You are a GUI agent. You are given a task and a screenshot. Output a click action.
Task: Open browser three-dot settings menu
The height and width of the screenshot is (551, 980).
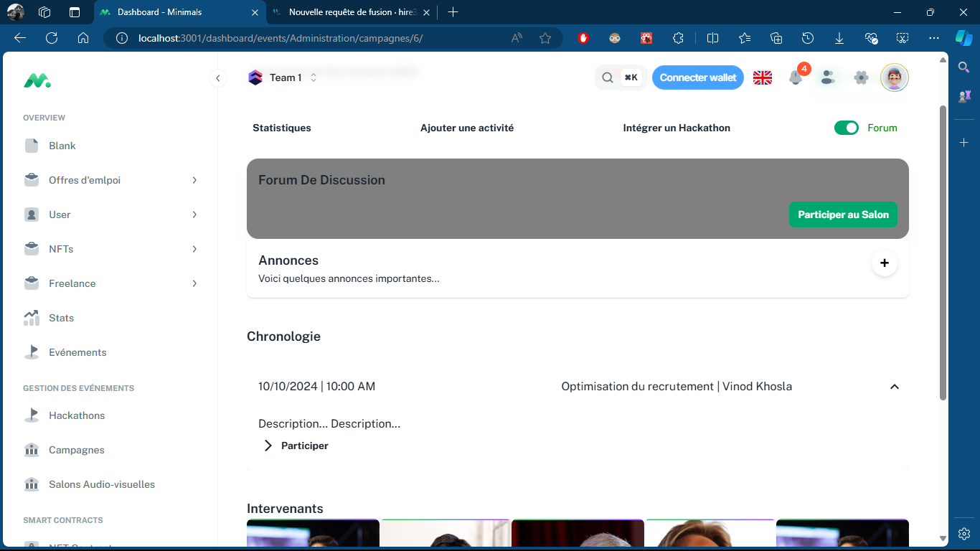pos(933,38)
